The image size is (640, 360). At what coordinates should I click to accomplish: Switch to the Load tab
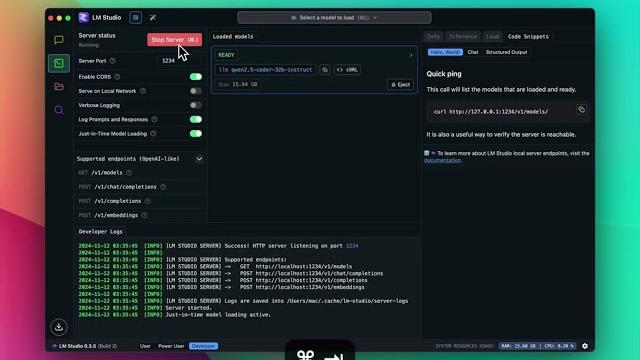pyautogui.click(x=492, y=36)
